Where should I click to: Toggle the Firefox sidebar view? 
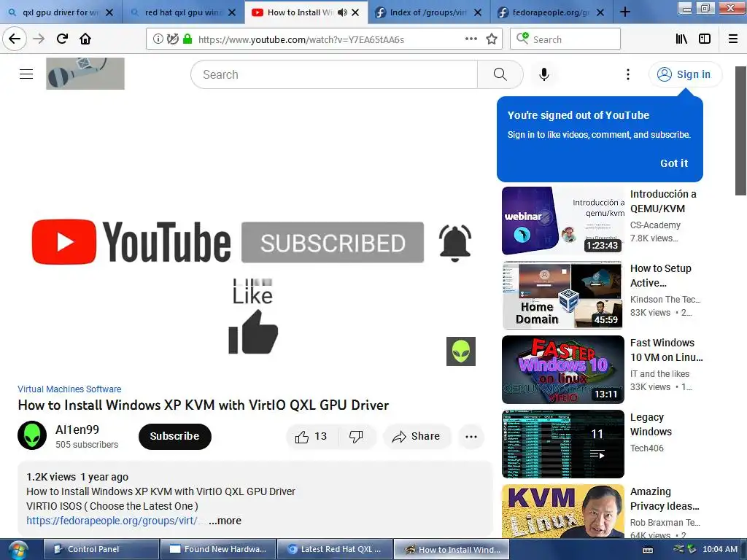coord(705,39)
